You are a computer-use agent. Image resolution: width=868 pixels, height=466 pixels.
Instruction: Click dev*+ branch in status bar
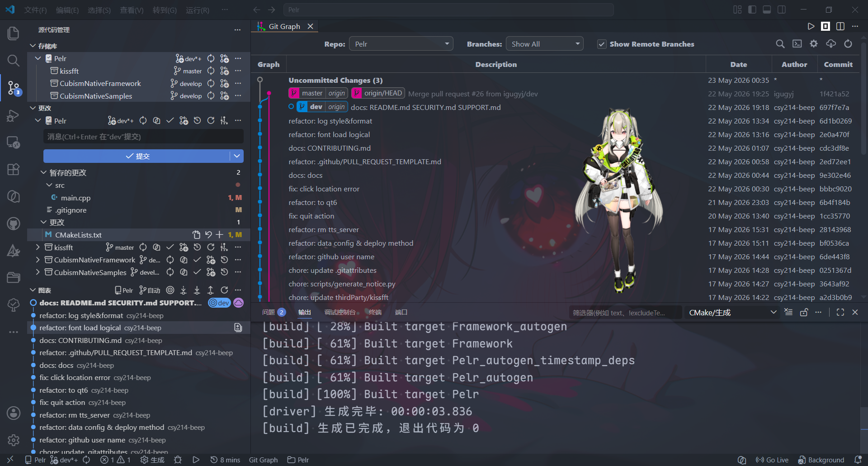[x=63, y=460]
